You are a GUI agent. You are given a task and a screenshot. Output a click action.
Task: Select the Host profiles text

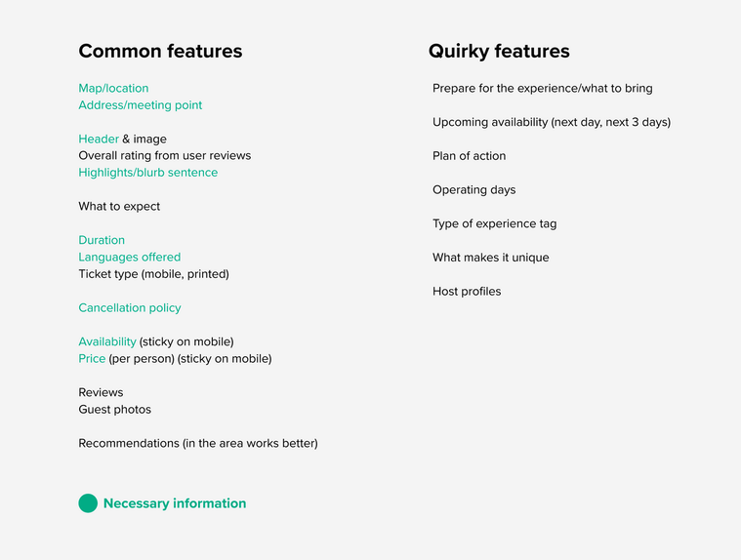coord(467,292)
